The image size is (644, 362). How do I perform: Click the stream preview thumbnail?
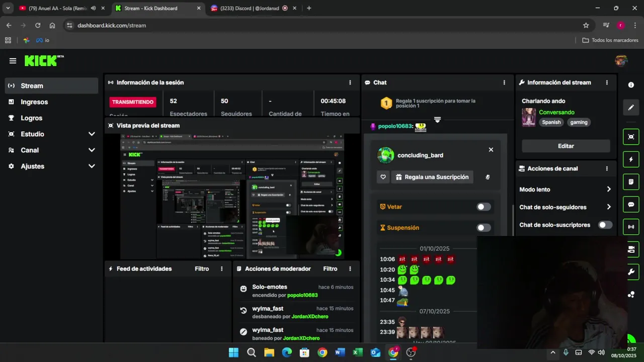(x=232, y=197)
